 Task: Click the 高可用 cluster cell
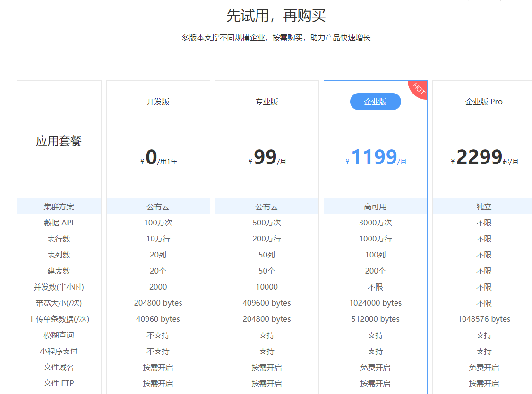[x=375, y=206]
